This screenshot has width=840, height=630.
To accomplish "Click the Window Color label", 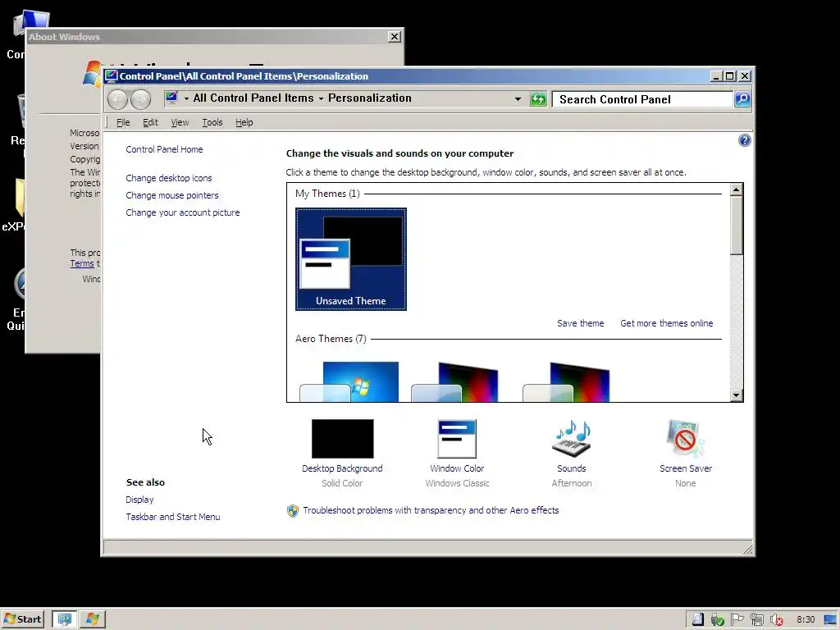I will coord(457,468).
